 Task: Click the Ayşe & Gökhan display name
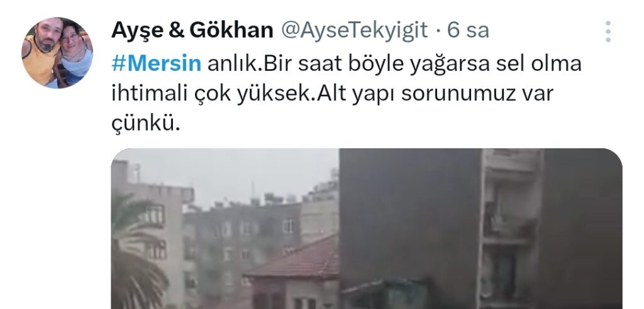(x=192, y=30)
